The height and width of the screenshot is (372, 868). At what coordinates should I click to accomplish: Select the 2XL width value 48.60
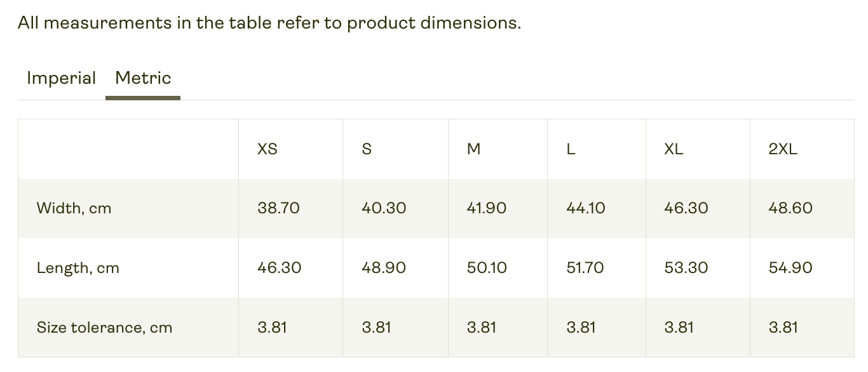(790, 208)
